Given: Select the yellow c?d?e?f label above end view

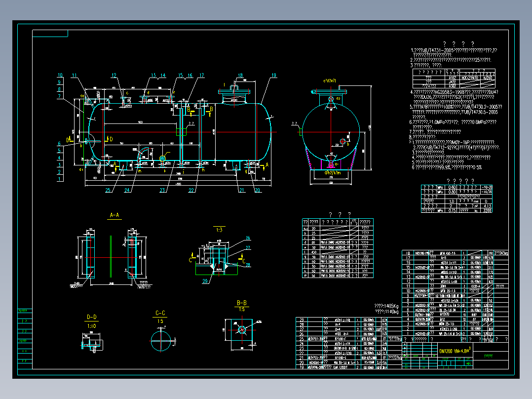Looking at the screenshot, I should (330, 81).
